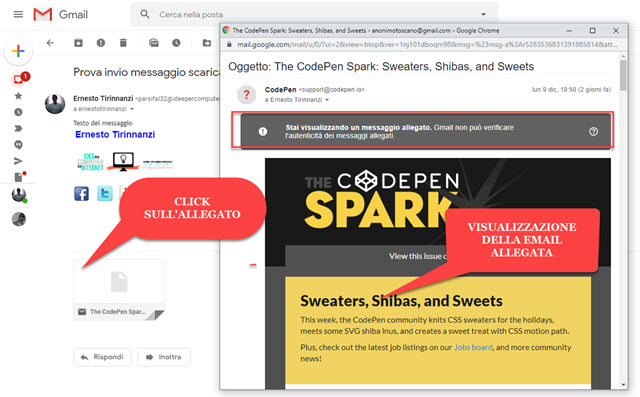The width and height of the screenshot is (640, 397).
Task: Click the Inoltra button
Action: (164, 357)
